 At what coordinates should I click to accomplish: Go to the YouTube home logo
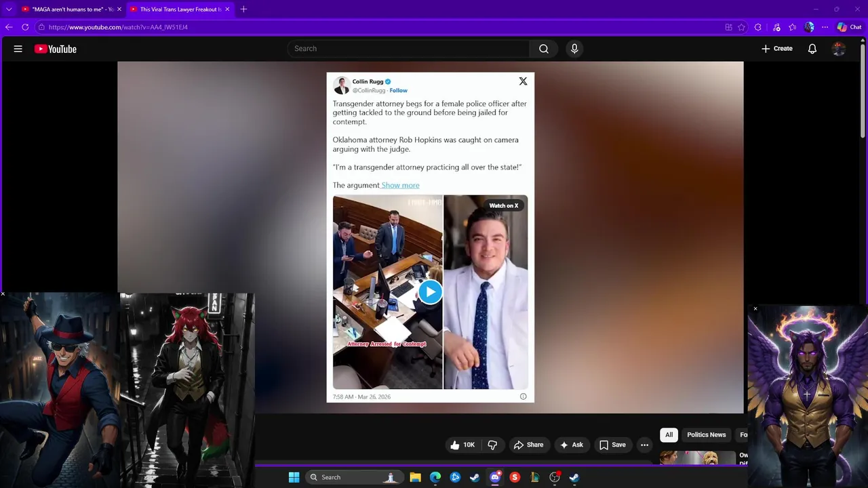pyautogui.click(x=56, y=49)
